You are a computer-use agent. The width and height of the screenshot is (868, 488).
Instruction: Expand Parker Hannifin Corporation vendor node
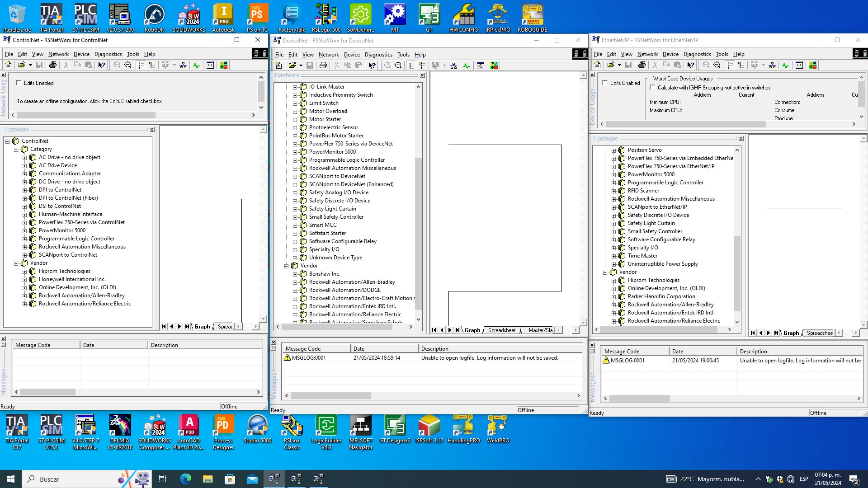click(613, 296)
